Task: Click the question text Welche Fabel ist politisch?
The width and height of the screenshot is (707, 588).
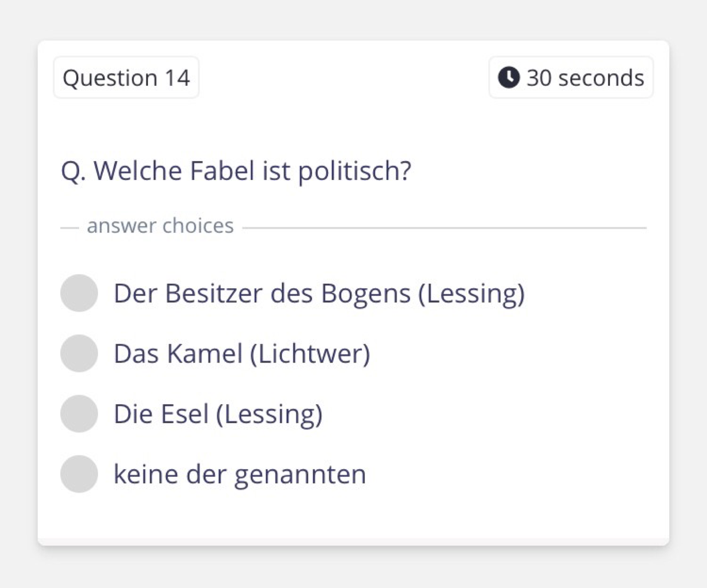Action: [252, 171]
